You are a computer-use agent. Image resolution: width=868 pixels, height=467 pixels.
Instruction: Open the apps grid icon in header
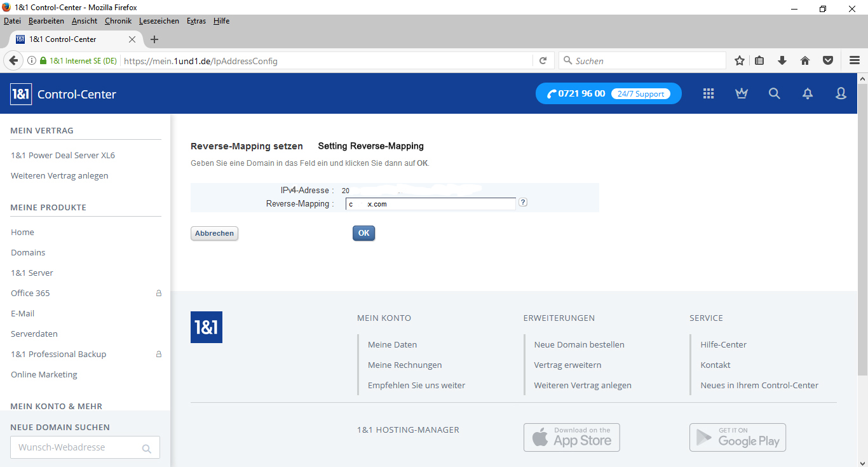coord(709,94)
